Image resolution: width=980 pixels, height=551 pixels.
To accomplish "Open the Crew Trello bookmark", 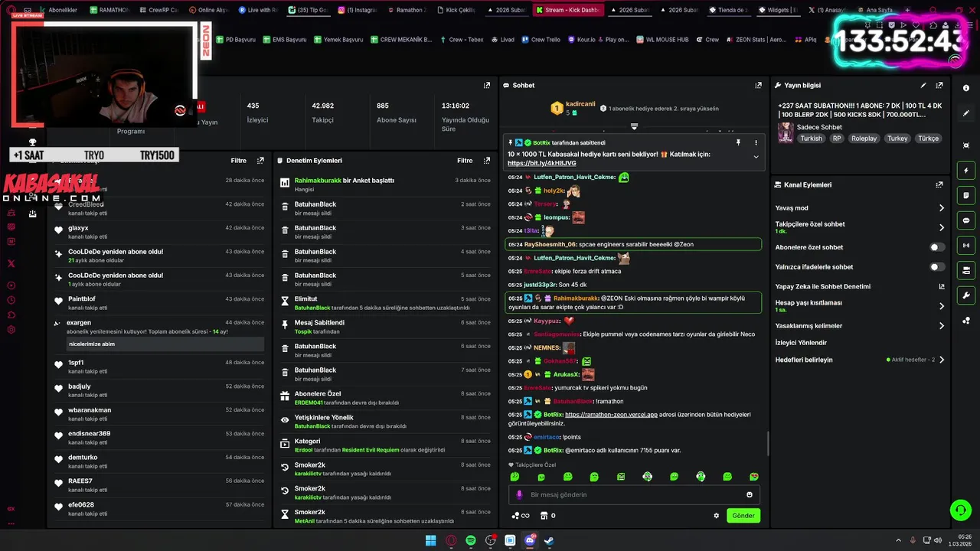I will click(x=541, y=39).
